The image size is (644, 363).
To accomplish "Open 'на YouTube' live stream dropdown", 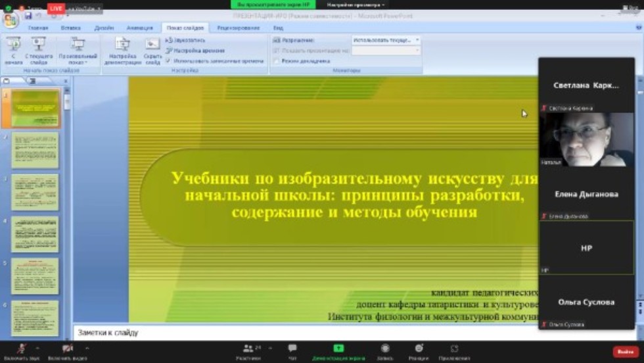I will point(84,9).
